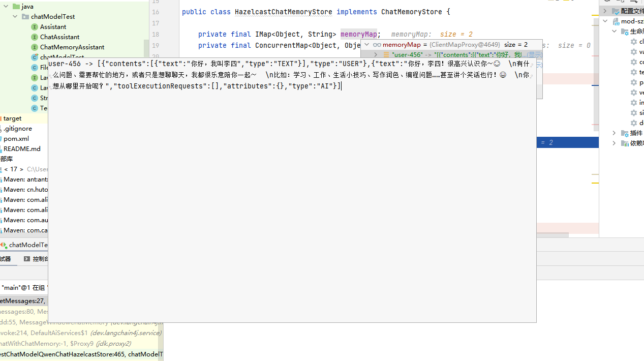Expand the 依赖 dependencies node
The width and height of the screenshot is (644, 361).
614,143
